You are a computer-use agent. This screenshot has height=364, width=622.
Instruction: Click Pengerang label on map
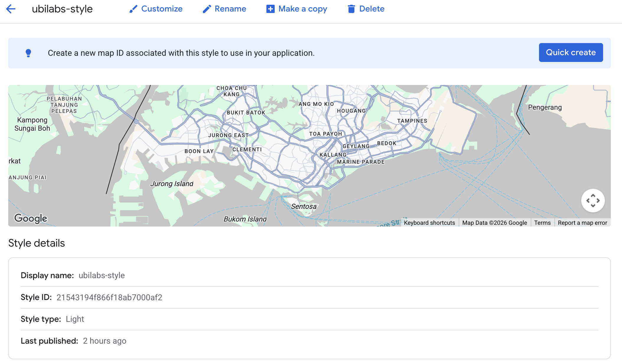pyautogui.click(x=545, y=107)
